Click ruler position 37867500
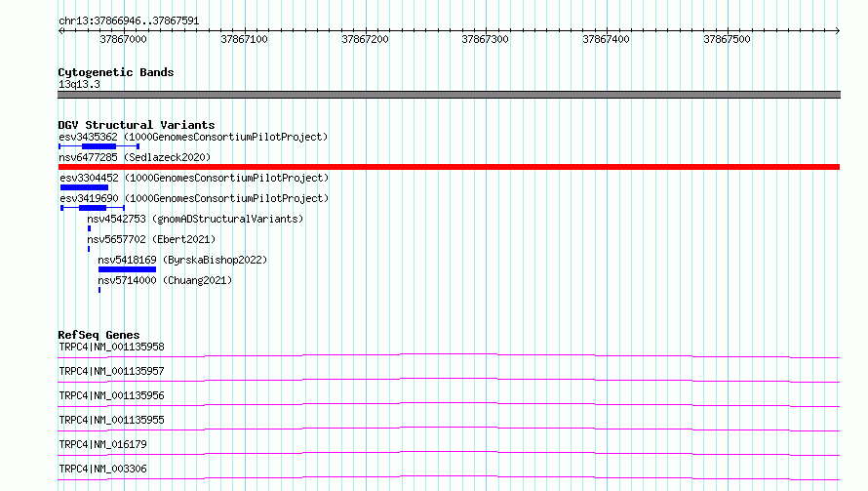The width and height of the screenshot is (868, 491). click(727, 39)
